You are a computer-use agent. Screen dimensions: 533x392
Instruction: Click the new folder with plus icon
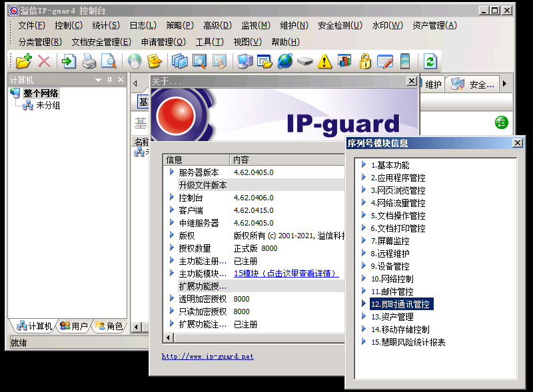click(x=24, y=62)
